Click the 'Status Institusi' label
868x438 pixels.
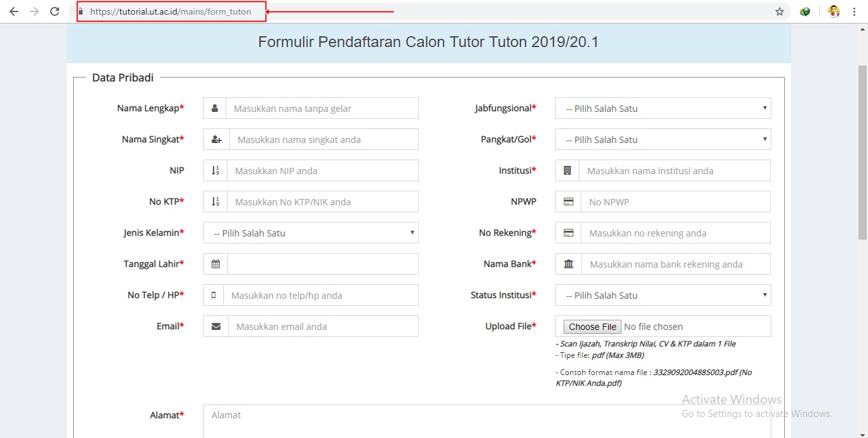coord(503,295)
